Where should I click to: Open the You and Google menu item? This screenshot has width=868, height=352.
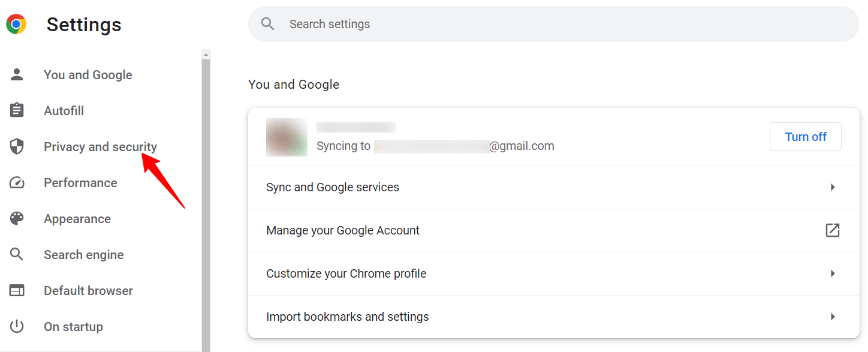click(x=88, y=75)
